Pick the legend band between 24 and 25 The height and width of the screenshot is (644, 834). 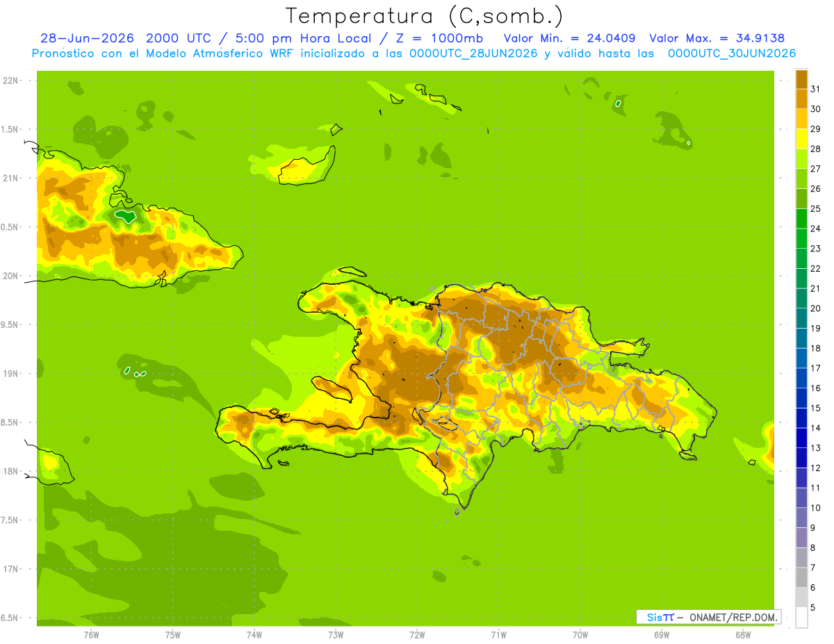(x=801, y=219)
